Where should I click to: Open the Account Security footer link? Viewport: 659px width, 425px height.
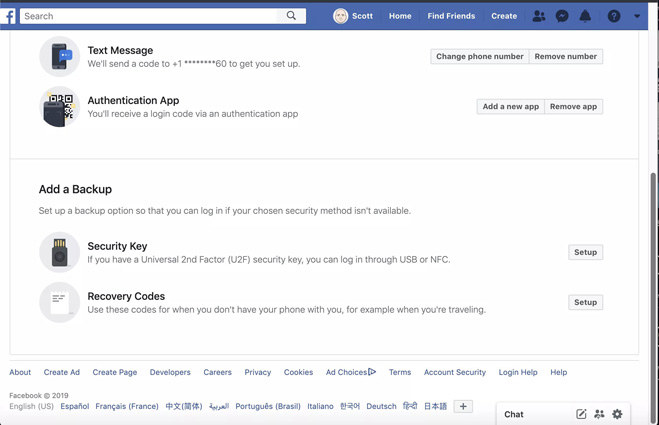[x=455, y=372]
